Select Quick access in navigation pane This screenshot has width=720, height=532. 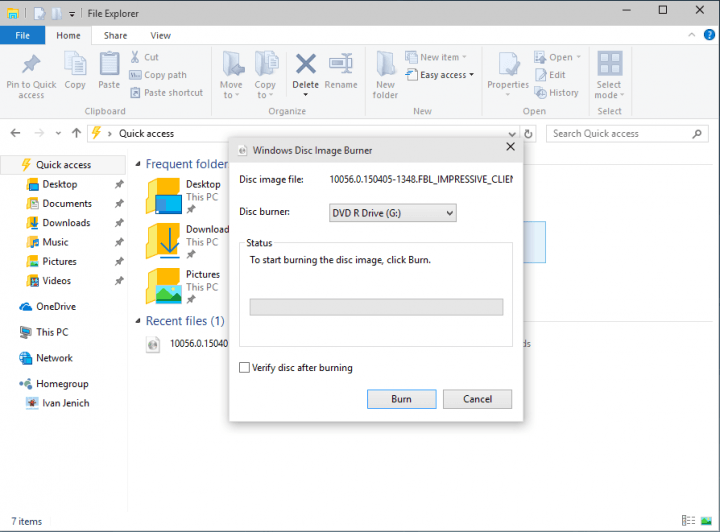[63, 165]
